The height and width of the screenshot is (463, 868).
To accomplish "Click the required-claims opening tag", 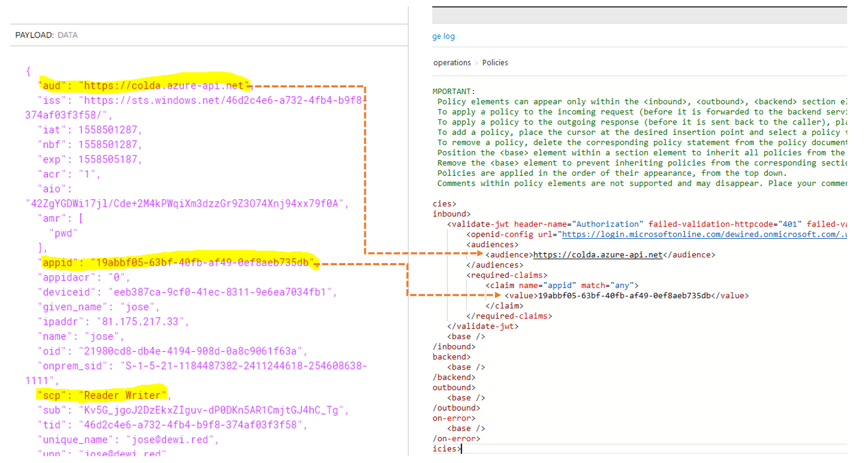I will click(x=507, y=275).
